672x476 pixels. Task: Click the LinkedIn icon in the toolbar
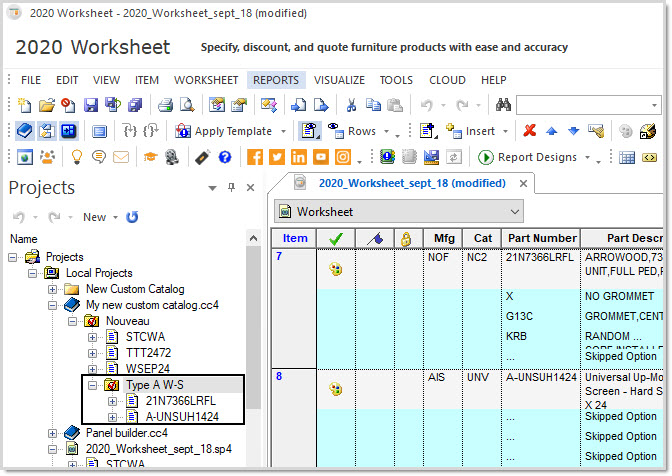click(x=299, y=157)
